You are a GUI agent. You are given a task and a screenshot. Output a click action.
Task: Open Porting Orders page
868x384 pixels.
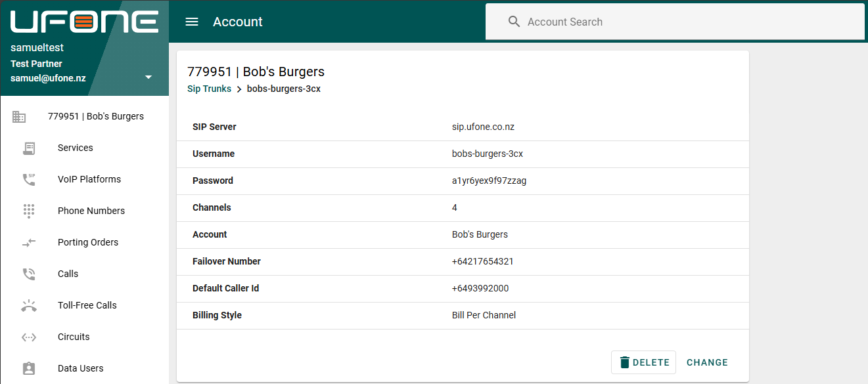click(85, 242)
